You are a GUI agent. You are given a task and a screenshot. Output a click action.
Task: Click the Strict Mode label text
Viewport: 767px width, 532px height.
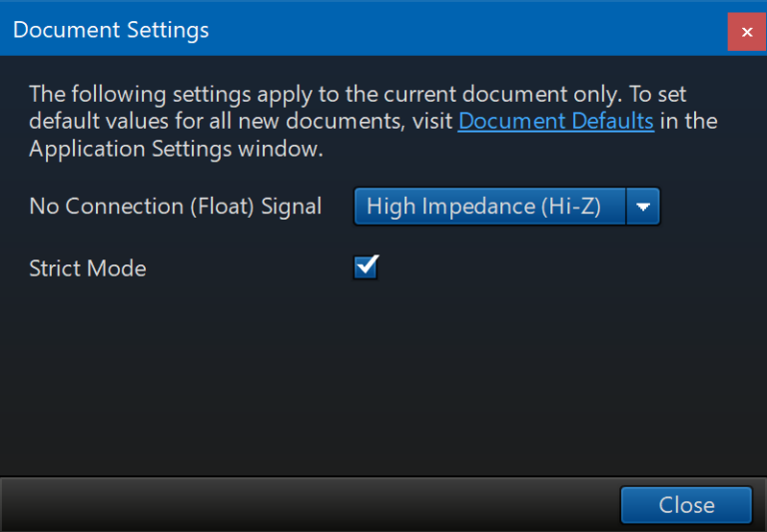pyautogui.click(x=88, y=268)
